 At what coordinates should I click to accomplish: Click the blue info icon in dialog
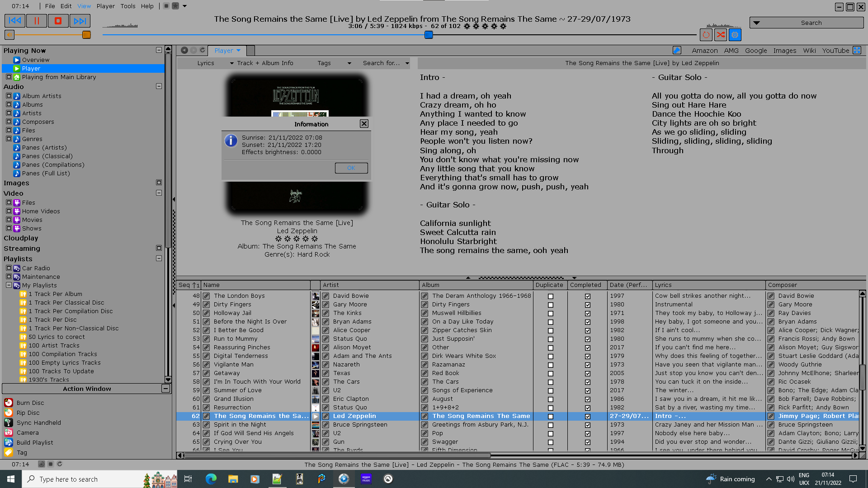click(231, 141)
